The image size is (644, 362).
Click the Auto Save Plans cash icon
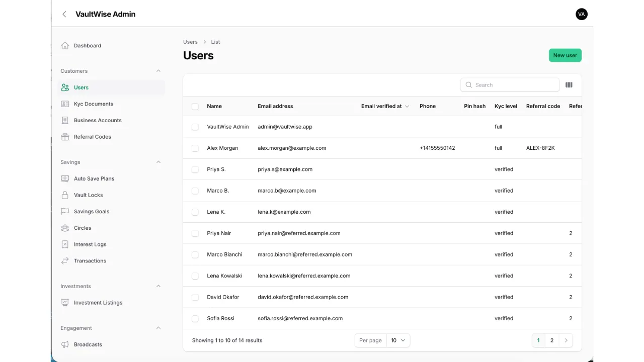click(x=65, y=178)
